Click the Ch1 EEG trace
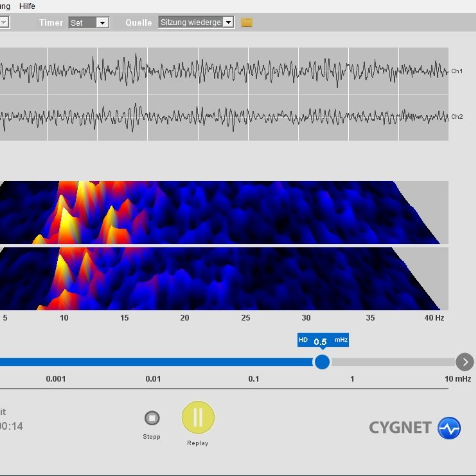The height and width of the screenshot is (476, 476). (x=222, y=71)
